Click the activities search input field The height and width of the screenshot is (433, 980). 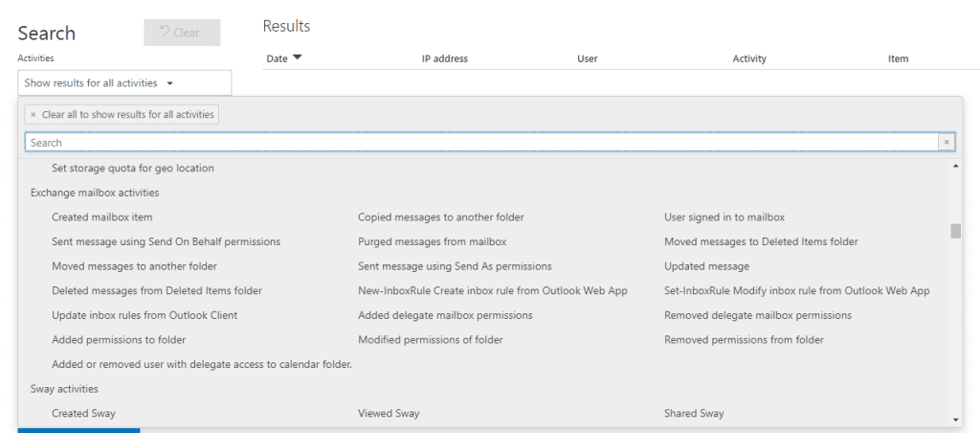tap(480, 143)
